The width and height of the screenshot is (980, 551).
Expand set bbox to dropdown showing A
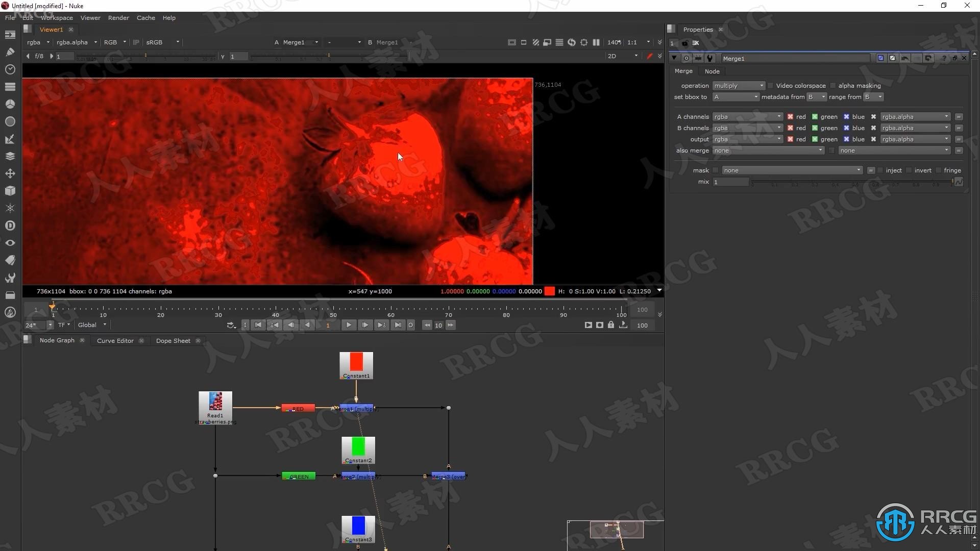coord(736,96)
